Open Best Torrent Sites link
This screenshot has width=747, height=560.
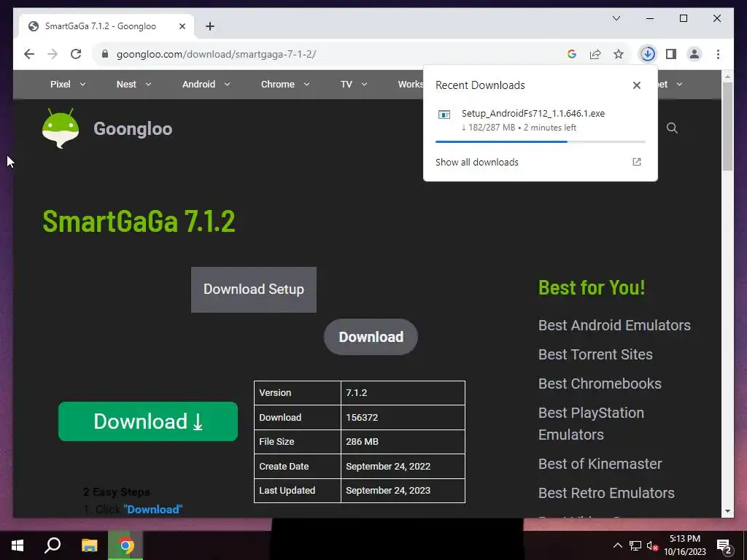click(595, 354)
